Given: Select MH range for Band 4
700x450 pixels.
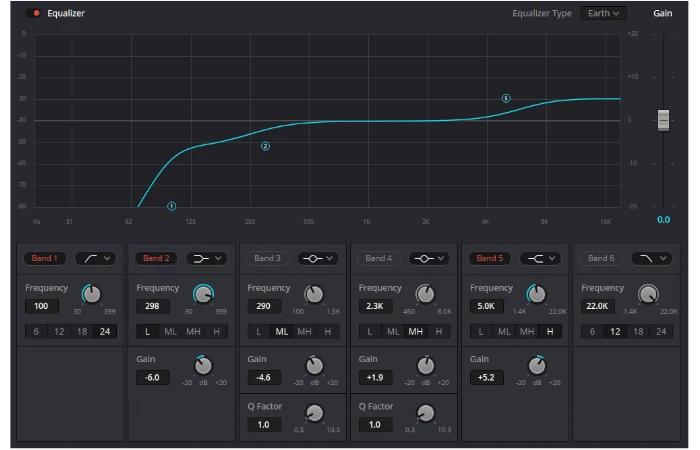Looking at the screenshot, I should pyautogui.click(x=416, y=332).
